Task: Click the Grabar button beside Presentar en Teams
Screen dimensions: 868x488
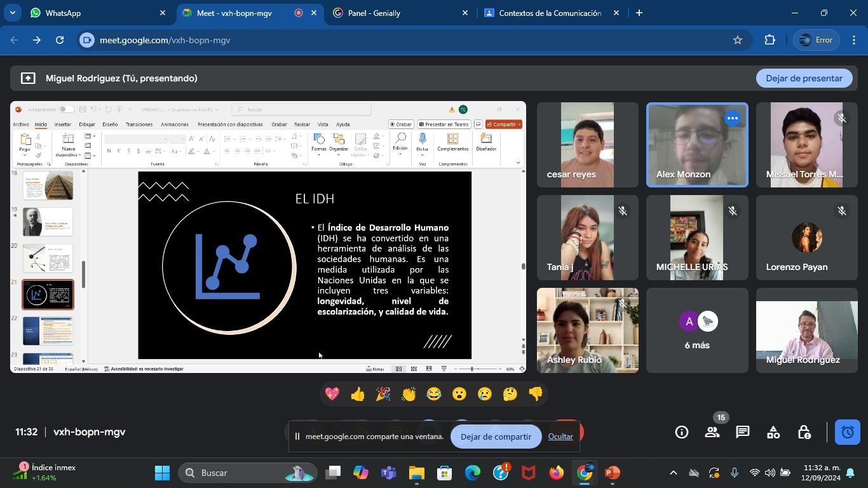Action: click(x=401, y=125)
